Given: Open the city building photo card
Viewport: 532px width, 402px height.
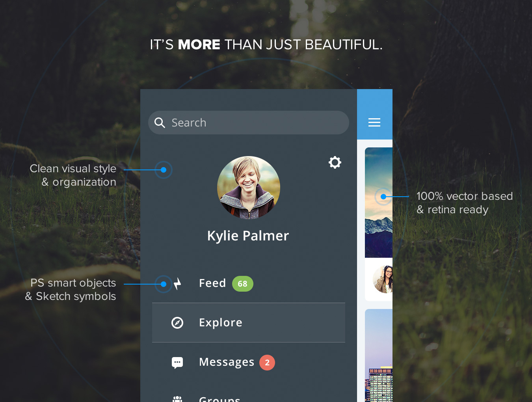Looking at the screenshot, I should click(379, 355).
